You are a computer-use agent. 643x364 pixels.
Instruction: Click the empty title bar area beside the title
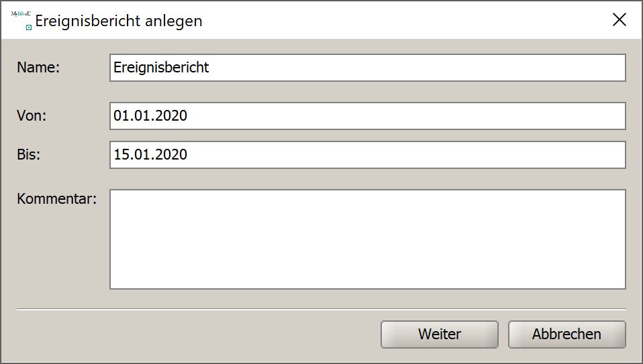403,20
